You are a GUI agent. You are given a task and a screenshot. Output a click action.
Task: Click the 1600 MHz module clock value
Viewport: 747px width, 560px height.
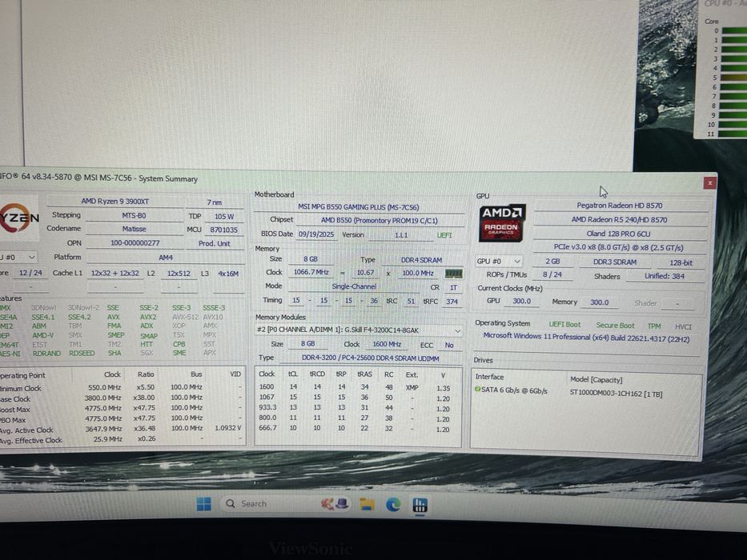click(x=387, y=344)
